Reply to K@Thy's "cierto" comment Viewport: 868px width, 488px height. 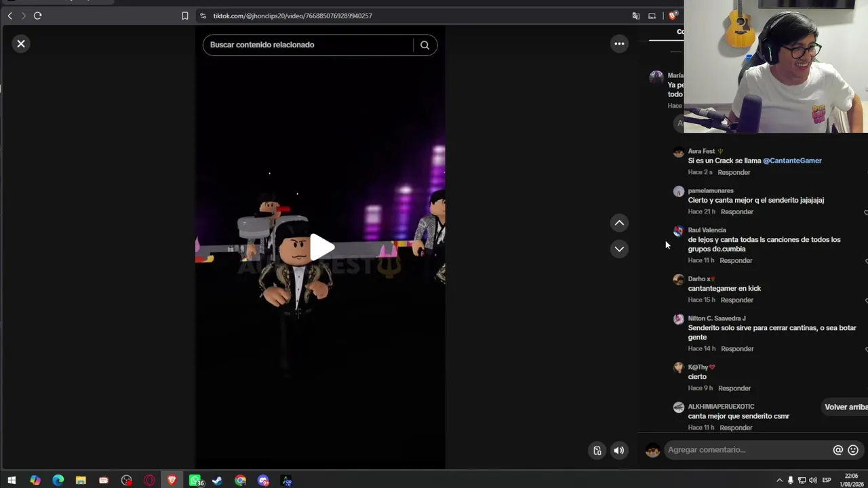pyautogui.click(x=734, y=388)
